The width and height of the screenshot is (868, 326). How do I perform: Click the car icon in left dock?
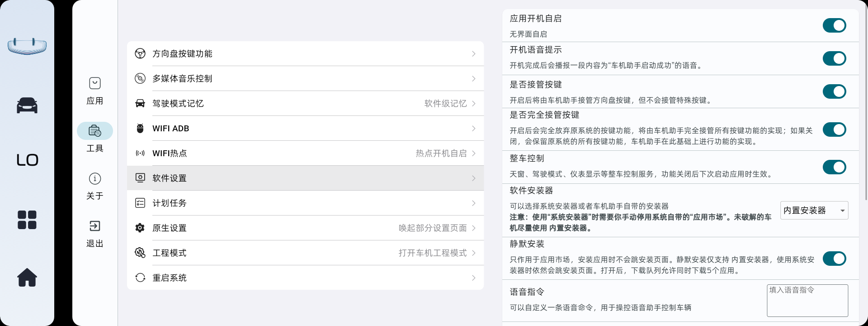pos(27,105)
